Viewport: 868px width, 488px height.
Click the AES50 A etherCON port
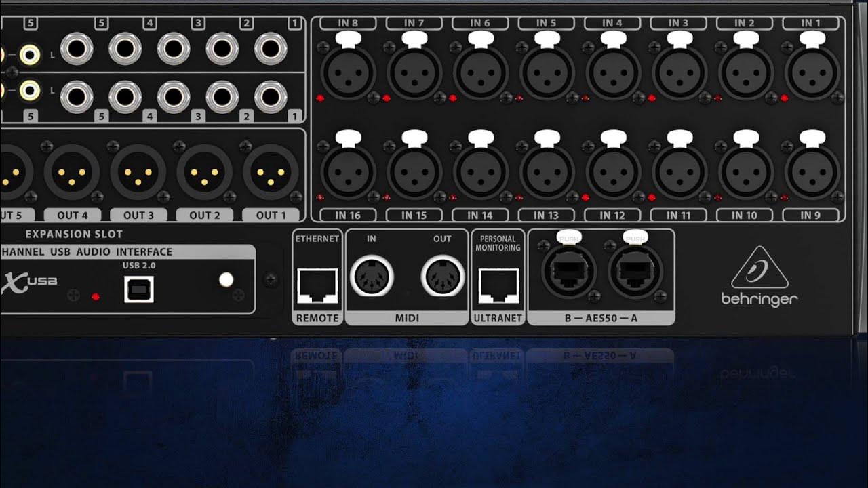(x=635, y=271)
